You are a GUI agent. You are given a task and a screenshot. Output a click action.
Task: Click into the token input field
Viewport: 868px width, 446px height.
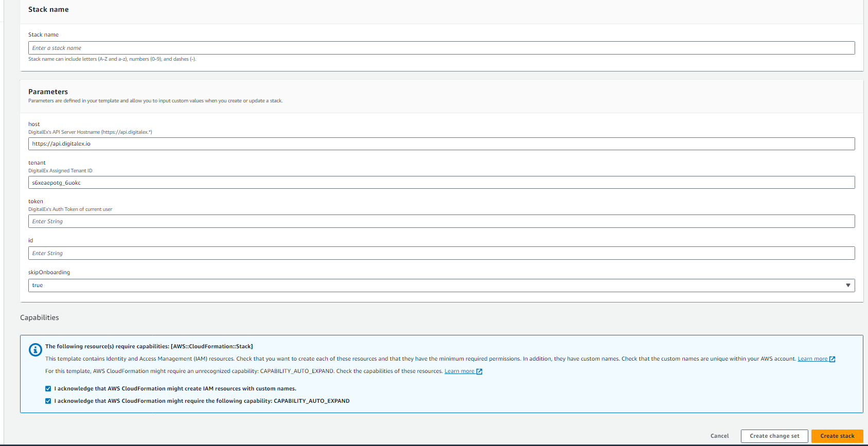pyautogui.click(x=441, y=221)
